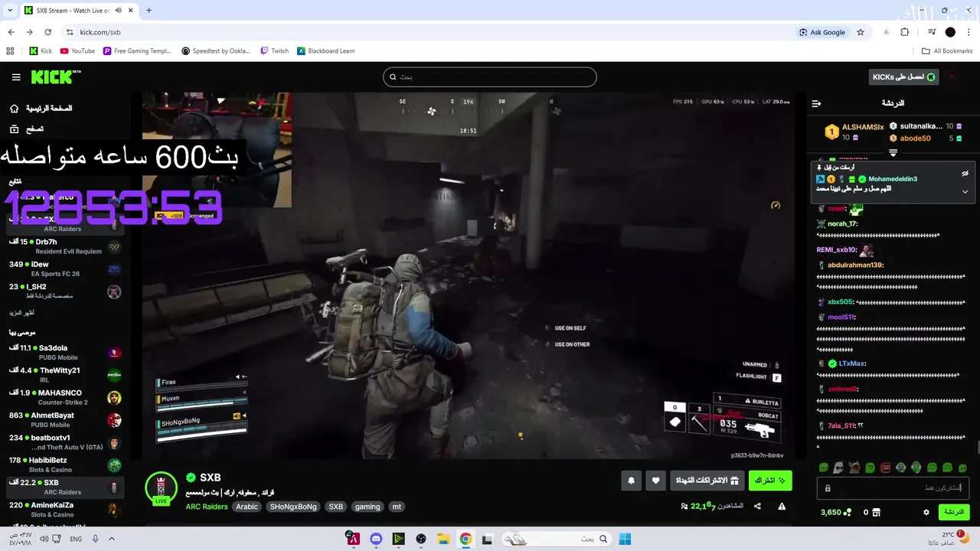Open the Kick shop icon next to 0
The image size is (980, 551).
click(876, 512)
